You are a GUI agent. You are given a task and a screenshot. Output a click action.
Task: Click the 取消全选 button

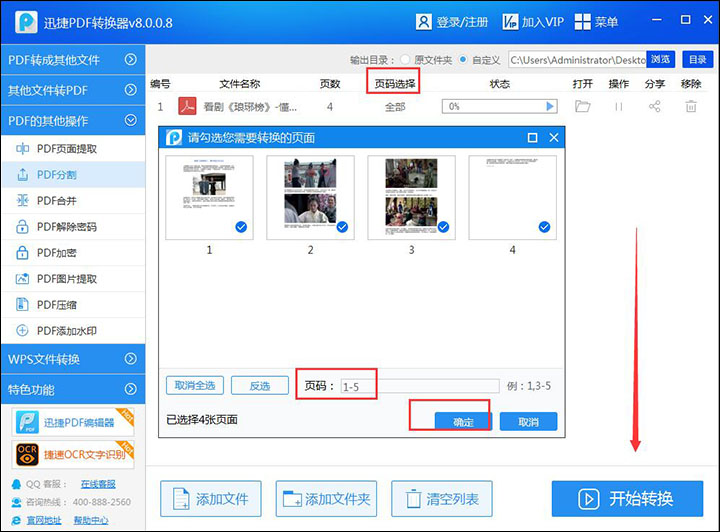(195, 386)
